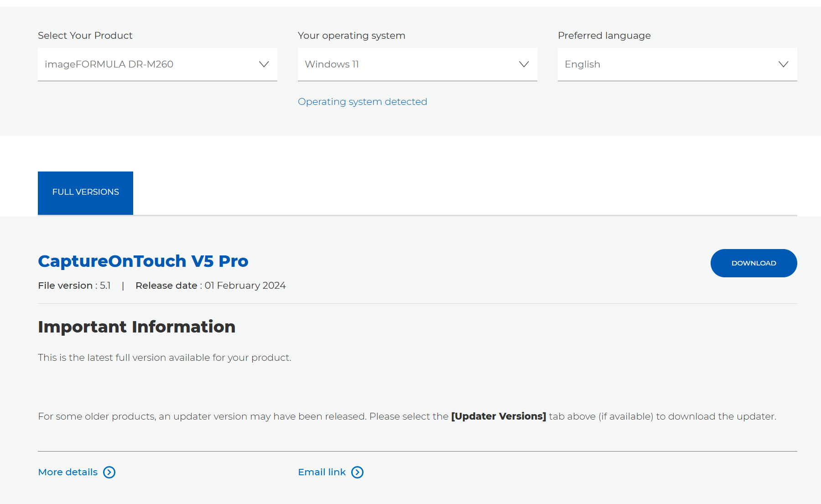The height and width of the screenshot is (504, 821).
Task: Click the circled arrow icon beside More details
Action: 109,472
